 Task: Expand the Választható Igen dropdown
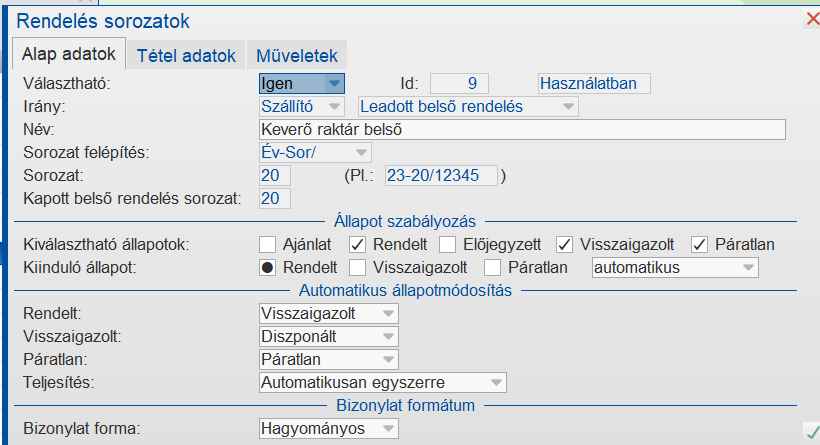[x=335, y=84]
